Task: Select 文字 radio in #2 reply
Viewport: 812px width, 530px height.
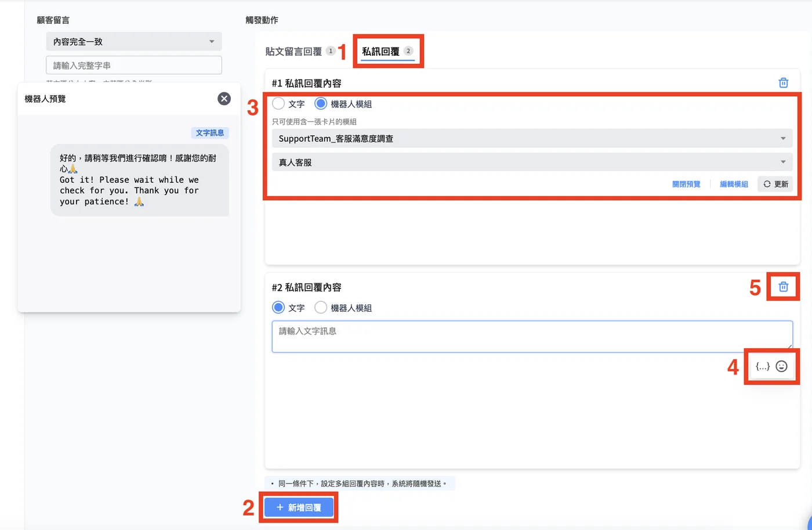Action: pos(278,308)
